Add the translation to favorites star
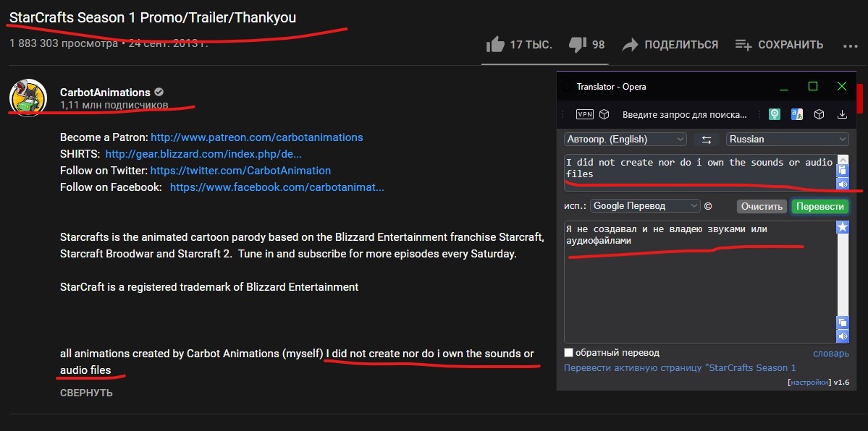868x431 pixels. [843, 227]
